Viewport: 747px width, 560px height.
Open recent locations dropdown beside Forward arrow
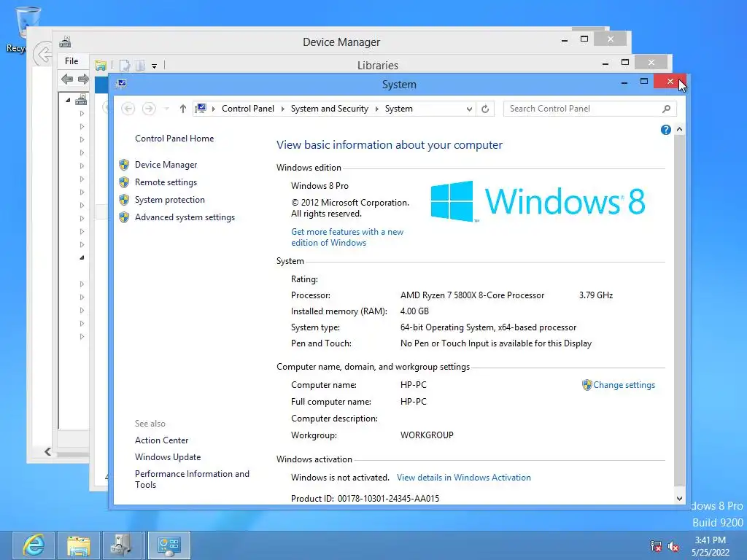[x=167, y=109]
